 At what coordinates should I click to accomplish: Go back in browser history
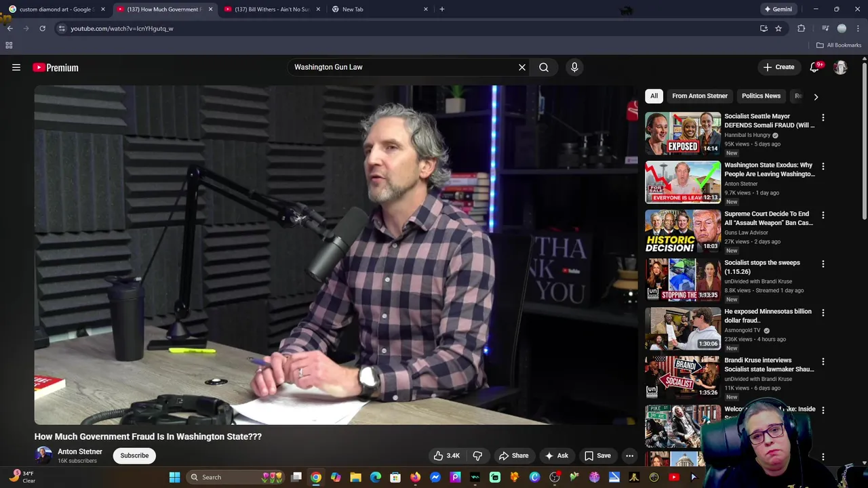tap(9, 28)
